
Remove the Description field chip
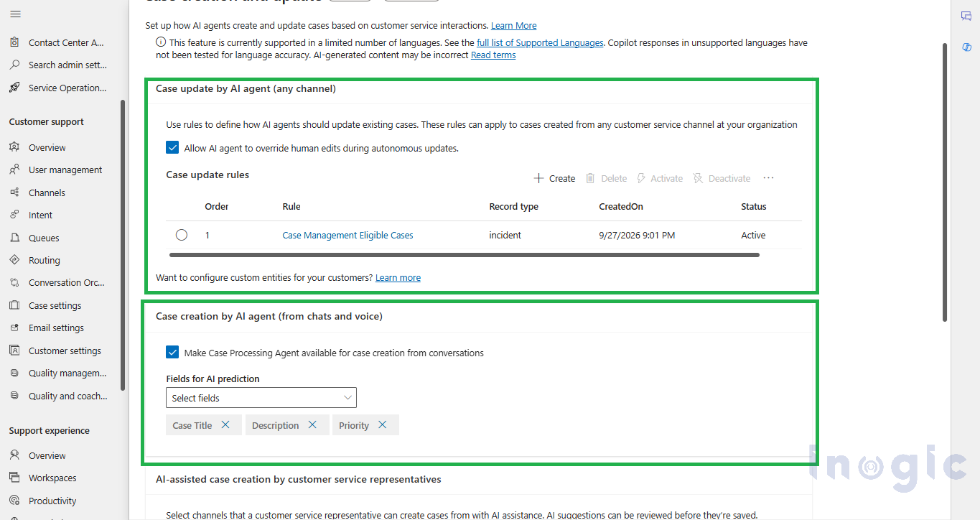pos(312,424)
